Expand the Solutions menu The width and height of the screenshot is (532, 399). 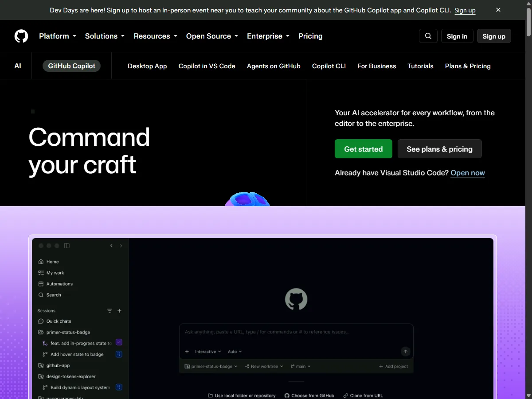click(105, 36)
